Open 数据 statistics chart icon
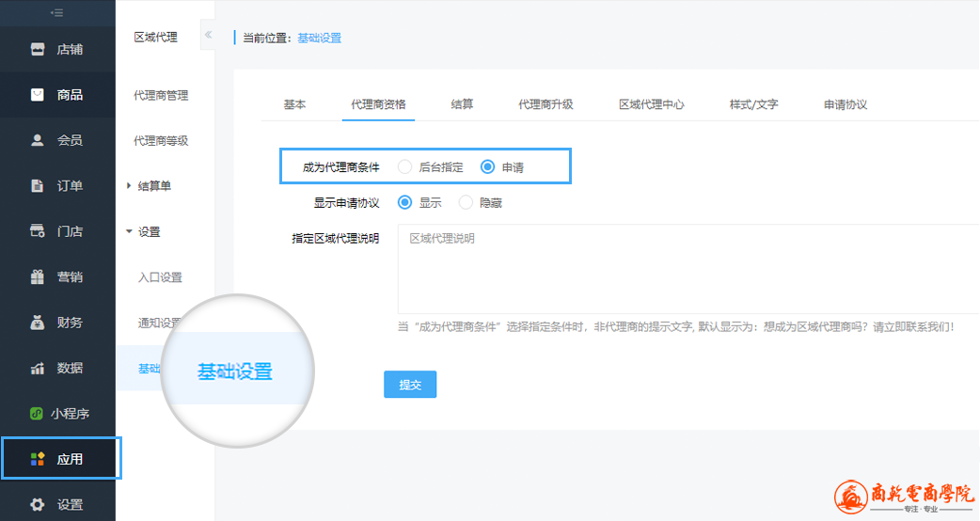Image resolution: width=980 pixels, height=521 pixels. 38,368
